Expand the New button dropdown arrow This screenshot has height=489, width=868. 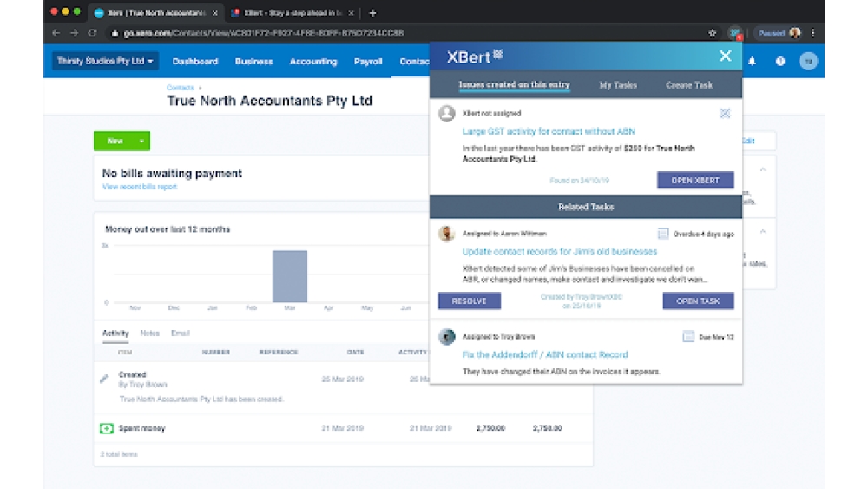pyautogui.click(x=141, y=142)
